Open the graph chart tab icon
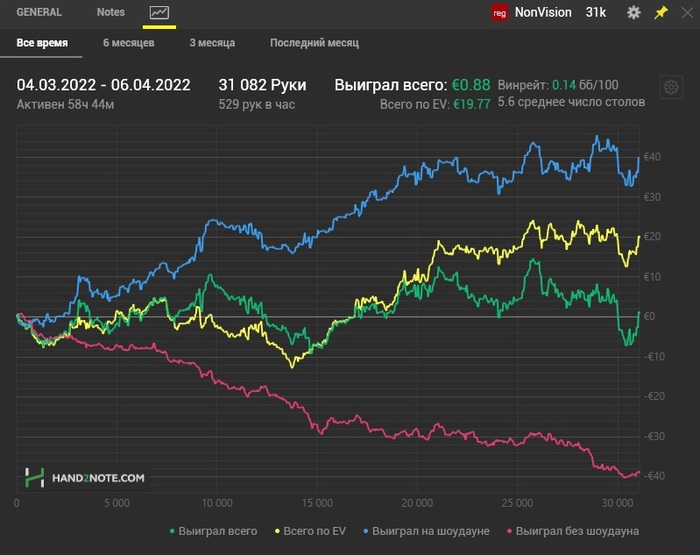Viewport: 700px width, 555px height. coord(159,13)
